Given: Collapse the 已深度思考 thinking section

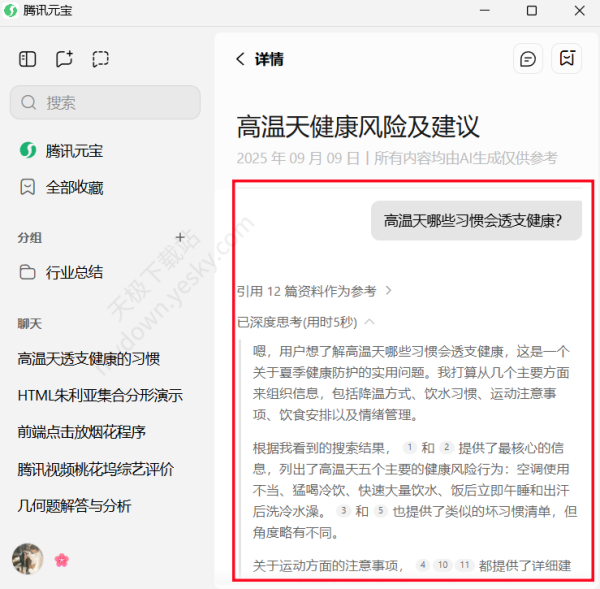Looking at the screenshot, I should click(306, 322).
